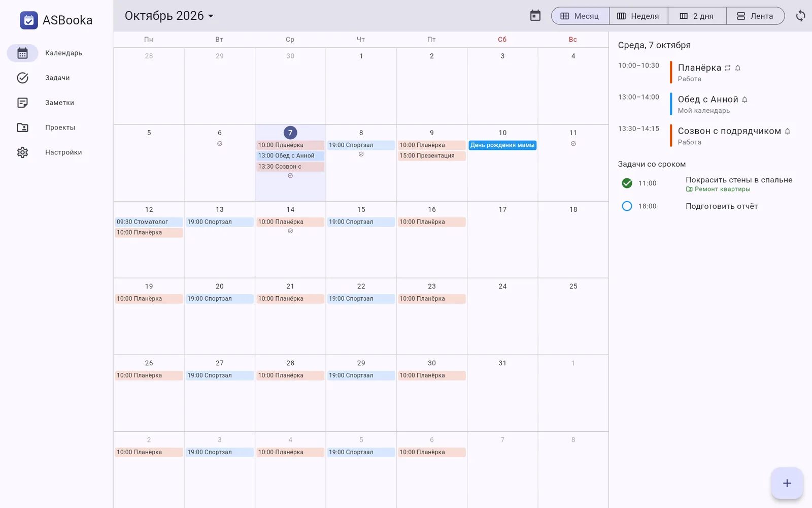Open 10:00 Планёрка on October 23

pyautogui.click(x=431, y=299)
